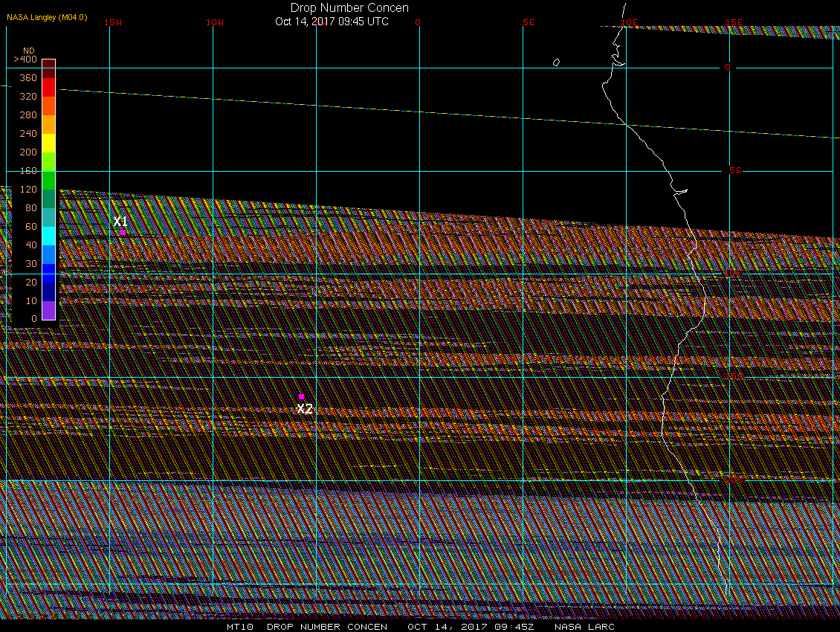The height and width of the screenshot is (632, 840).
Task: Click the purple swatch at the color bar bottom
Action: click(48, 310)
